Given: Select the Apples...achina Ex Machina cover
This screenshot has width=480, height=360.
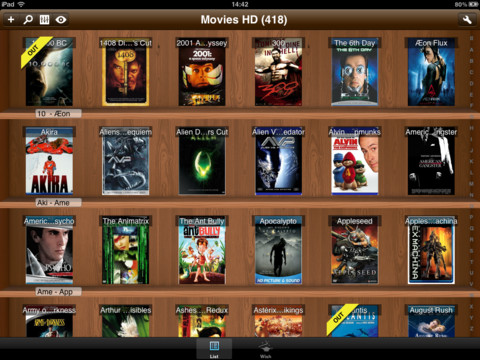Looking at the screenshot, I should (431, 250).
